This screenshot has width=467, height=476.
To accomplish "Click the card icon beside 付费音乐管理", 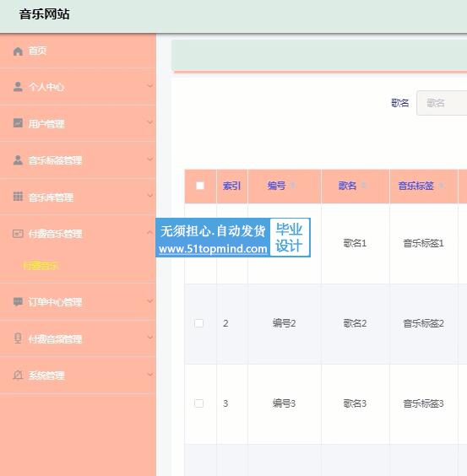I will coord(18,234).
